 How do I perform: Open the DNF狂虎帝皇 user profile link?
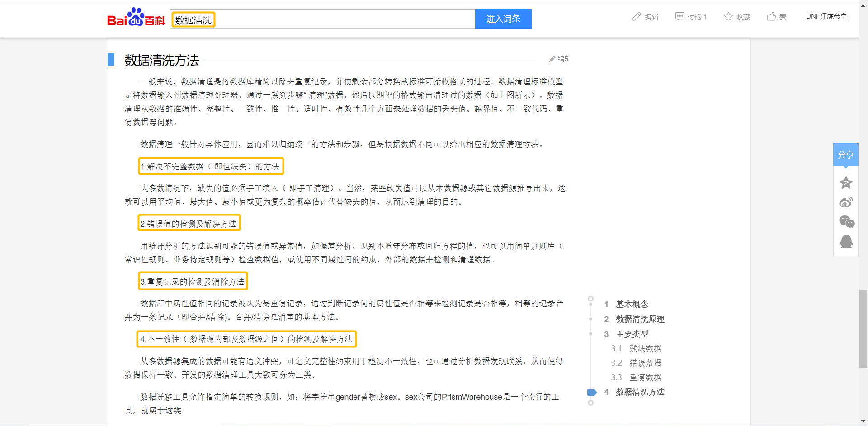click(x=826, y=15)
